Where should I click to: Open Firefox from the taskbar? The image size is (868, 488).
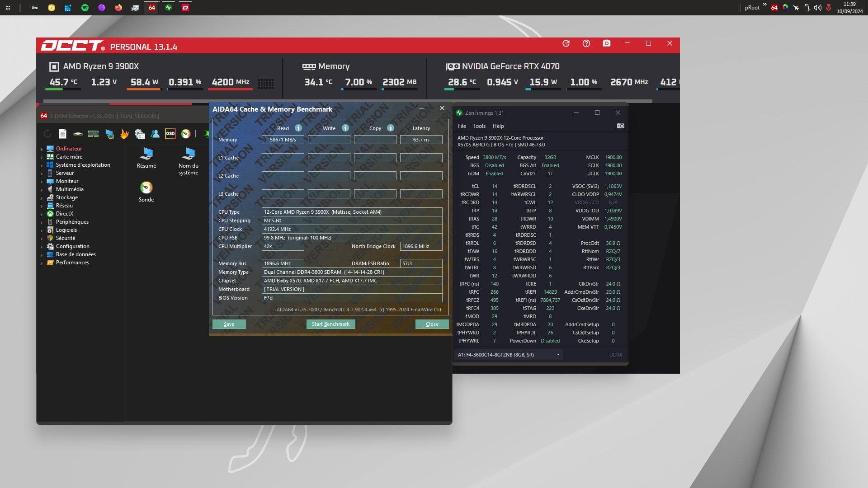[118, 8]
